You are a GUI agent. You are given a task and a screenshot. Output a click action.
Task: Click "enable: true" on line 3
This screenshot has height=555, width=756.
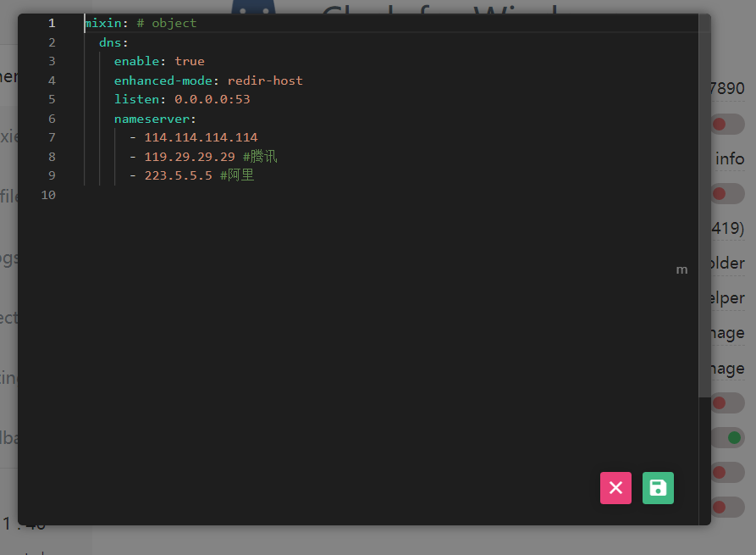coord(159,61)
